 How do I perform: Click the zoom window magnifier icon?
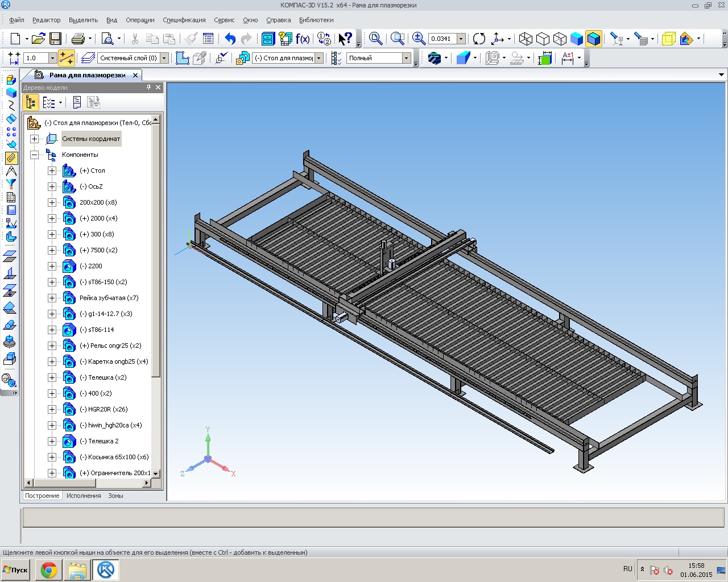(x=398, y=39)
